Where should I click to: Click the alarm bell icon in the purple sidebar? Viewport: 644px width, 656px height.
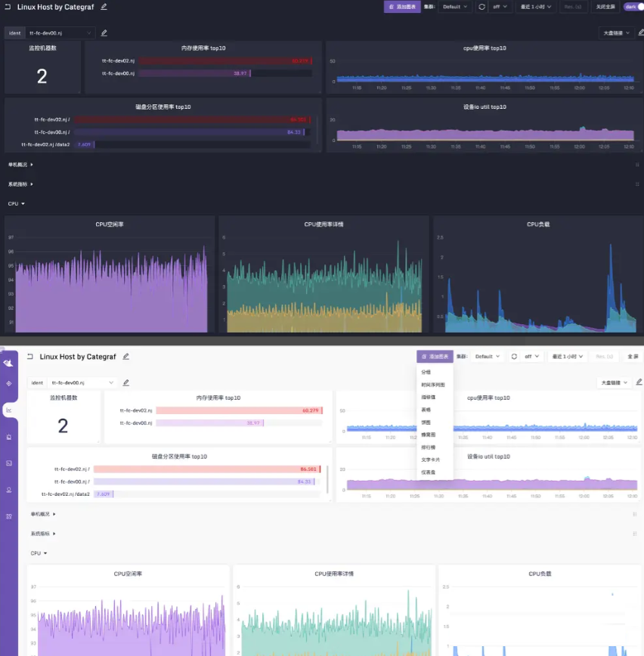(9, 437)
